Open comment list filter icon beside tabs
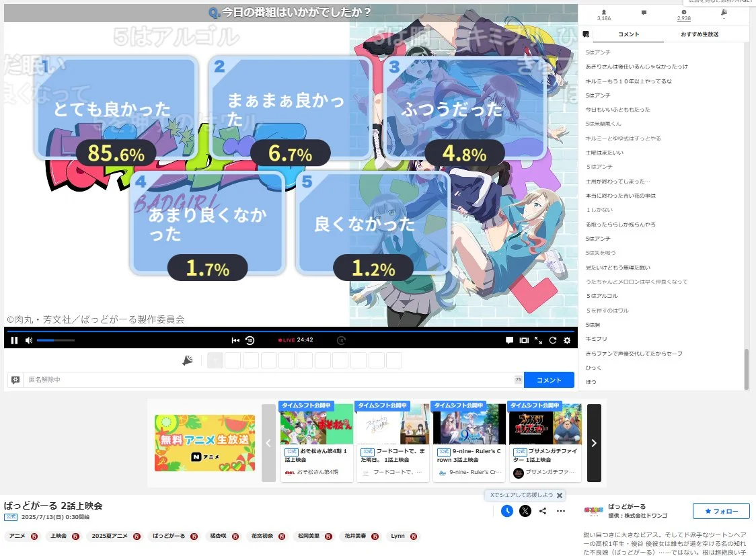The width and height of the screenshot is (756, 556). pyautogui.click(x=586, y=34)
